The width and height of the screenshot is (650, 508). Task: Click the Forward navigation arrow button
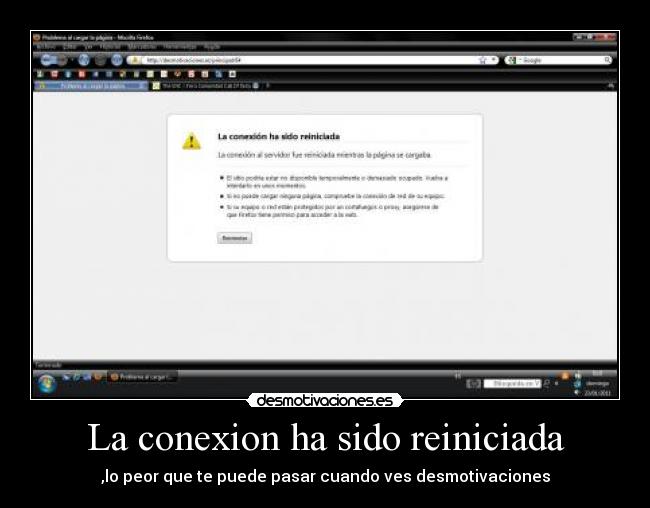pos(62,61)
